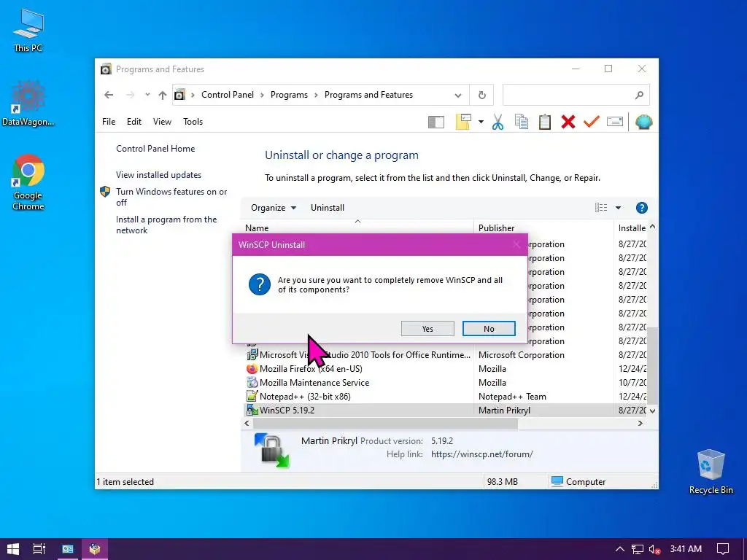
Task: Click the red X Delete icon
Action: [x=568, y=122]
